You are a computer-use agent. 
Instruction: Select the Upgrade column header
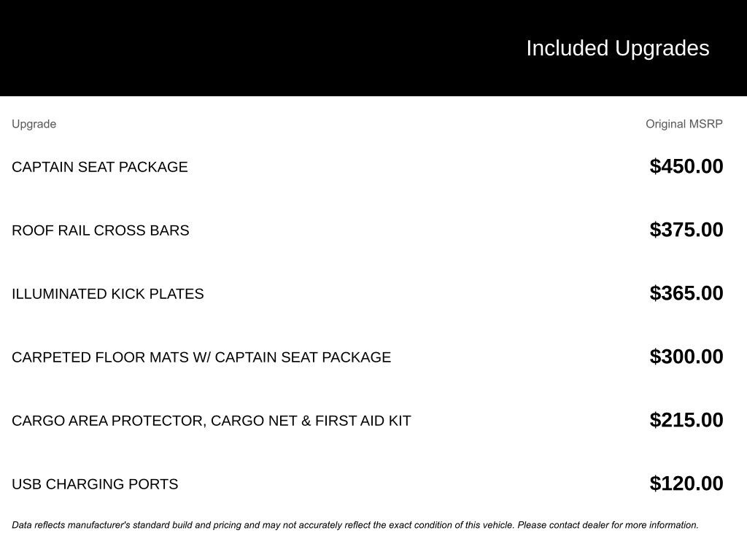point(34,124)
